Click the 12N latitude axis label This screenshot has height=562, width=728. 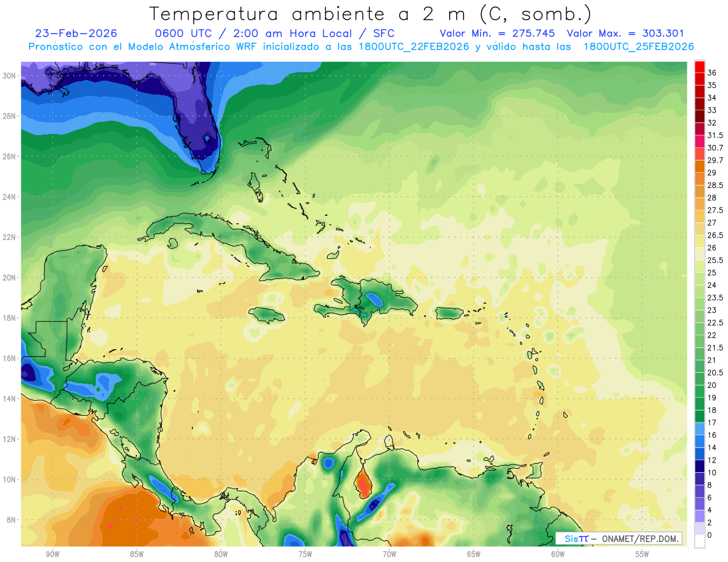pos(10,439)
